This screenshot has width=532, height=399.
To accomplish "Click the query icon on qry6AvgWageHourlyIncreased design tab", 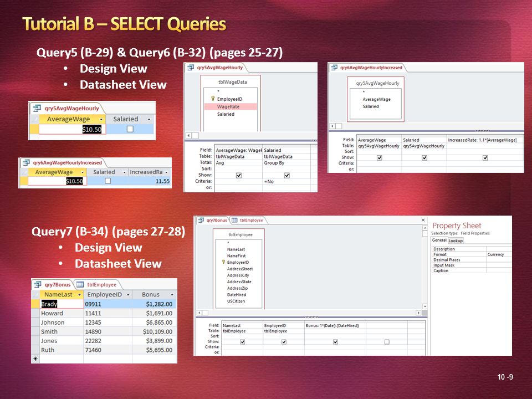I will pyautogui.click(x=334, y=68).
